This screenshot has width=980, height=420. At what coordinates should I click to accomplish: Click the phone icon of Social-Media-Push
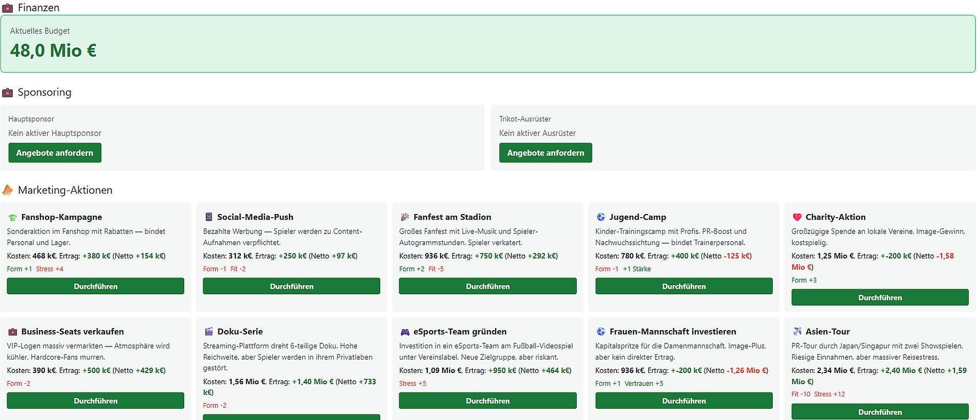click(208, 217)
